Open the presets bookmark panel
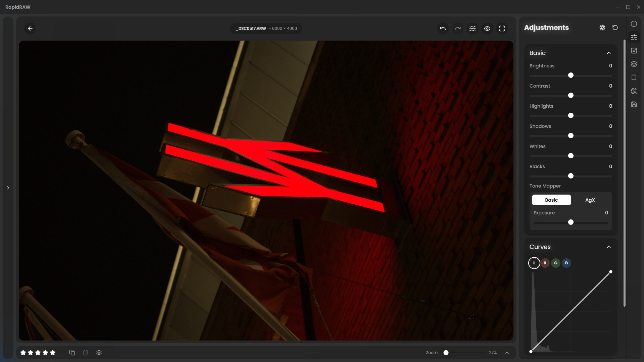 (634, 77)
